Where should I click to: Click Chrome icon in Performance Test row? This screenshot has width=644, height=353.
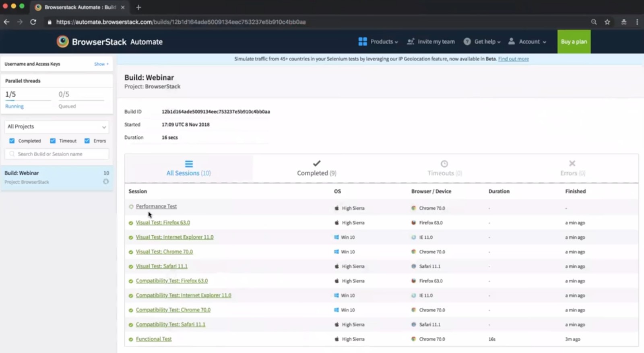413,208
